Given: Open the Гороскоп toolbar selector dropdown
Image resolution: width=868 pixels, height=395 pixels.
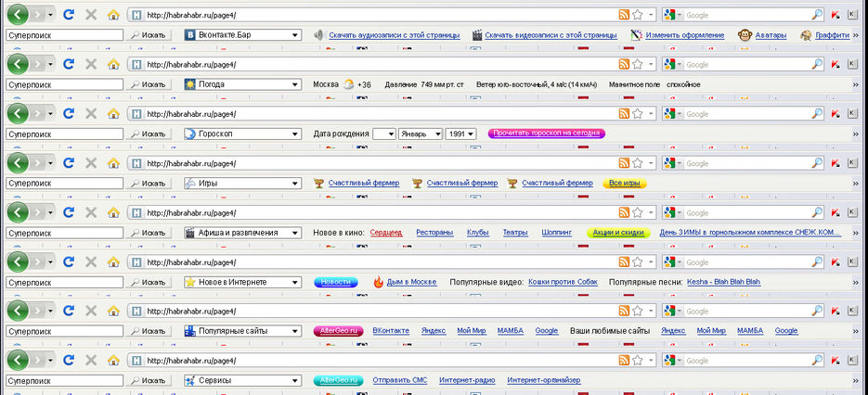Looking at the screenshot, I should [x=242, y=134].
